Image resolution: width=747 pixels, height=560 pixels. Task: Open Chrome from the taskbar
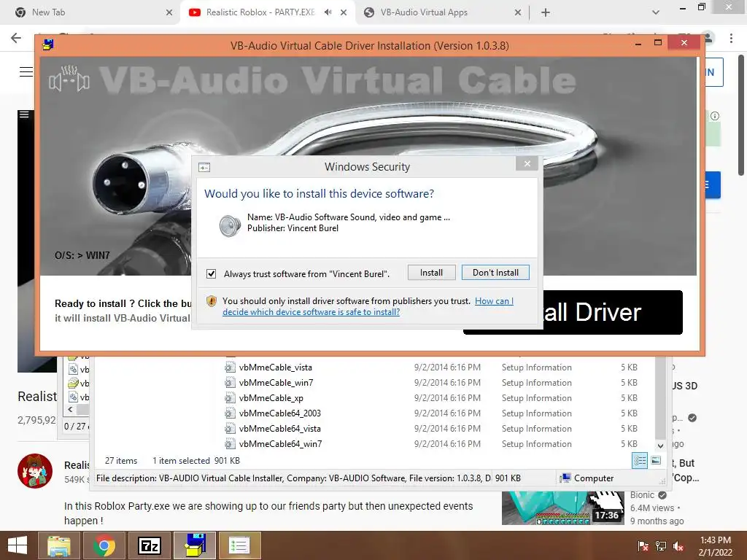pyautogui.click(x=104, y=545)
